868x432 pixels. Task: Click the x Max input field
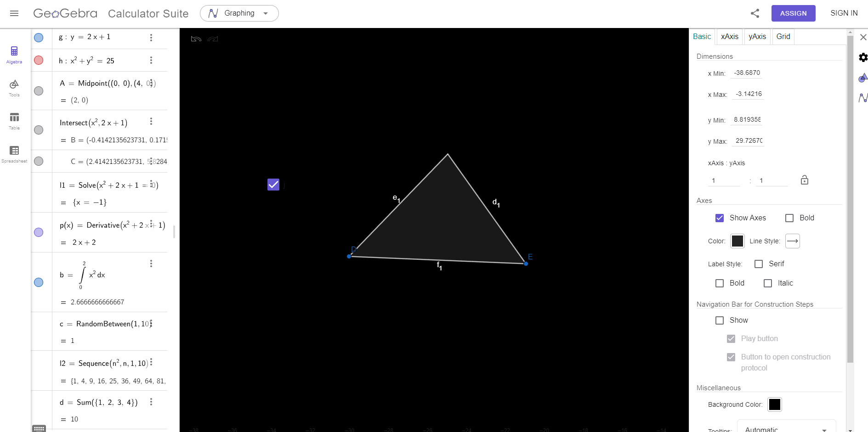click(x=749, y=94)
